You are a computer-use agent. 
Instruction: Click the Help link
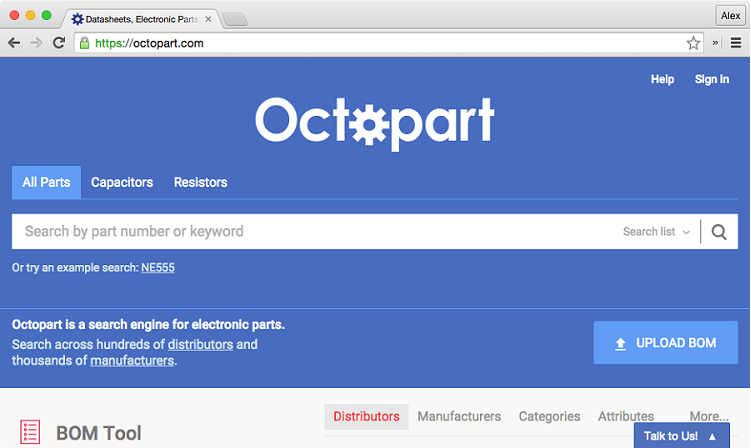pos(662,79)
